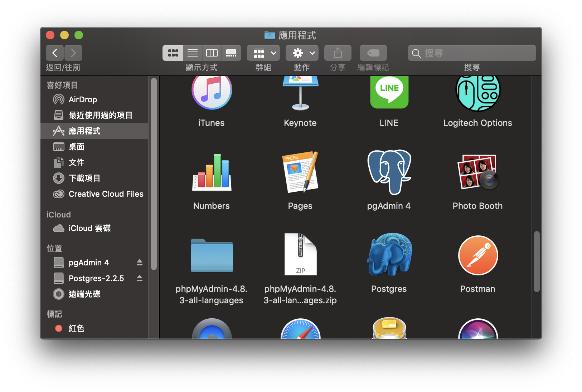Viewport: 582px width, 392px height.
Task: Click the magnifying glass search icon
Action: [x=416, y=53]
